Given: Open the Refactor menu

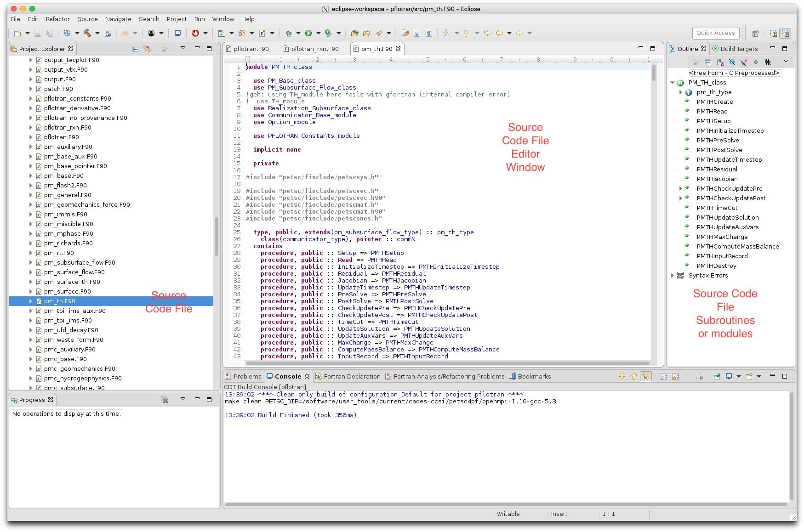Looking at the screenshot, I should click(57, 19).
